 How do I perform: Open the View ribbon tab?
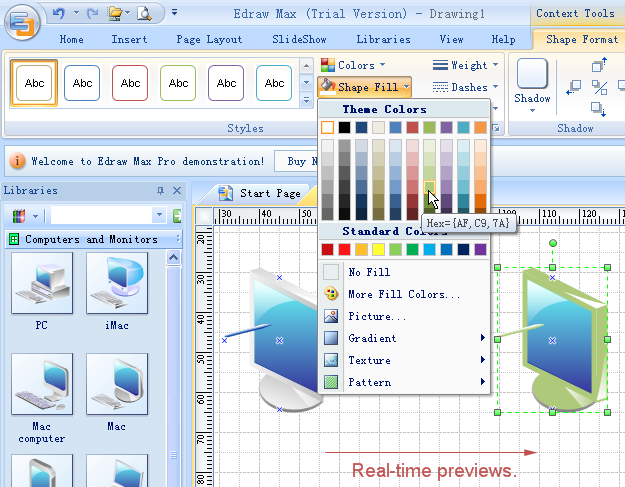coord(451,39)
